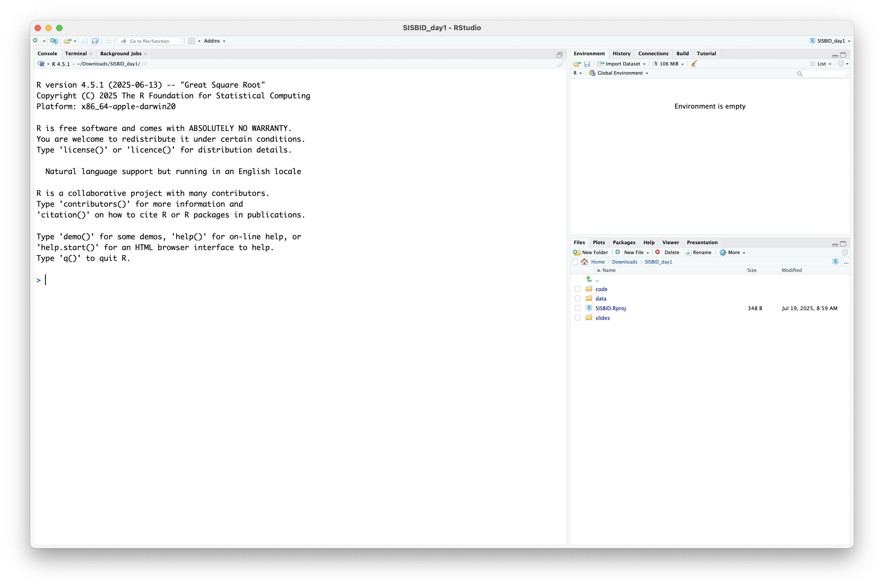Save workspace with the Environment disk icon
This screenshot has height=588, width=884.
[x=587, y=64]
